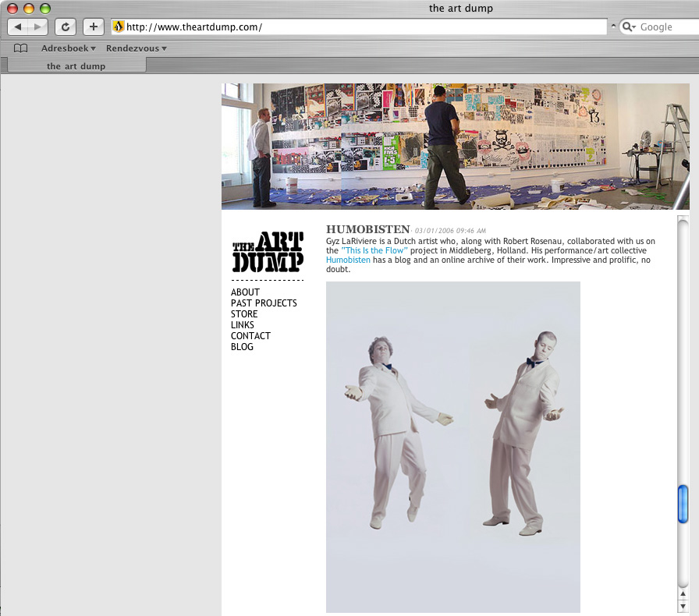The height and width of the screenshot is (616, 699).
Task: Click the site favicon in address bar
Action: [119, 27]
